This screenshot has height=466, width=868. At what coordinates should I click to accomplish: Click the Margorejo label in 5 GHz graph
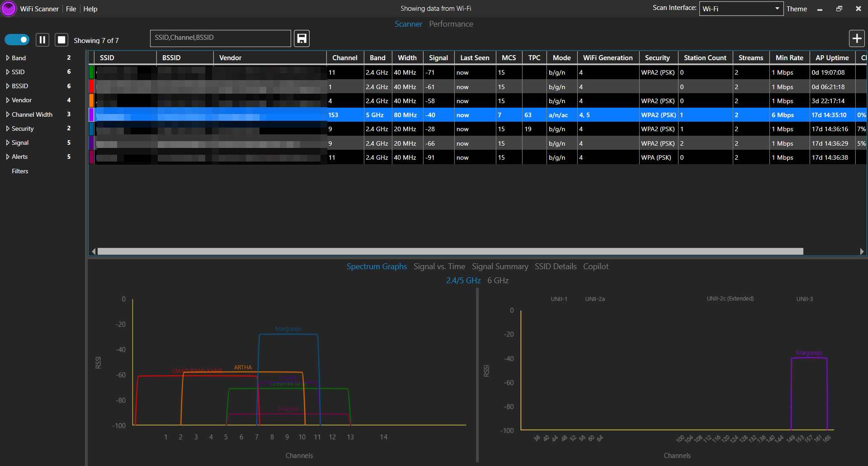point(809,353)
